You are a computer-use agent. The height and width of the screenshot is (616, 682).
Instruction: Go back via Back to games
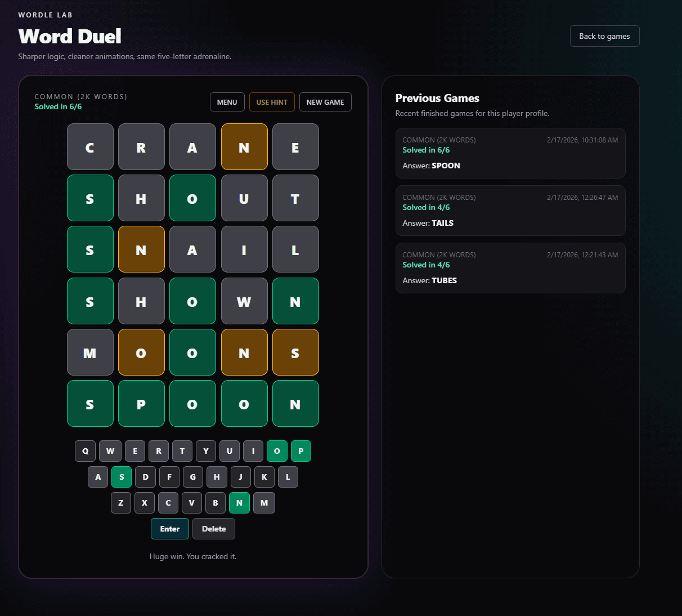[604, 36]
